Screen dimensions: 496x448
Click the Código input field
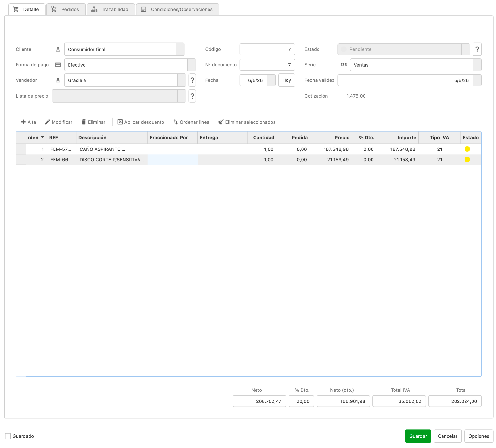pos(267,49)
